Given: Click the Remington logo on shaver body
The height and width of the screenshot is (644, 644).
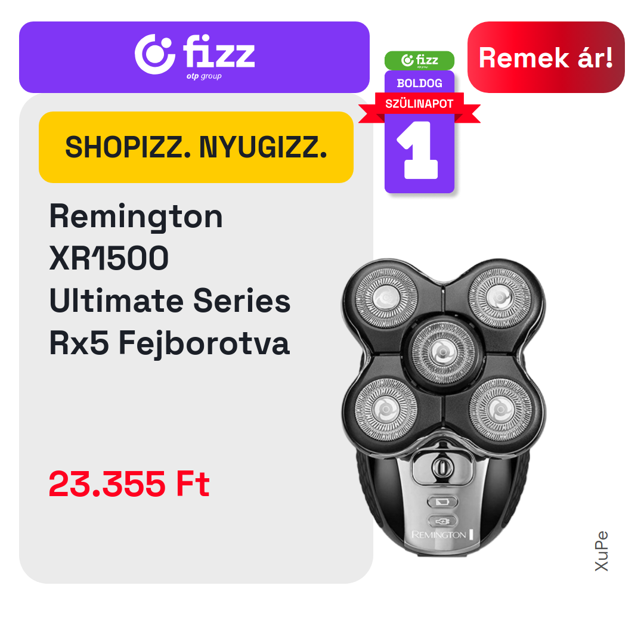Looking at the screenshot, I should coord(442,535).
